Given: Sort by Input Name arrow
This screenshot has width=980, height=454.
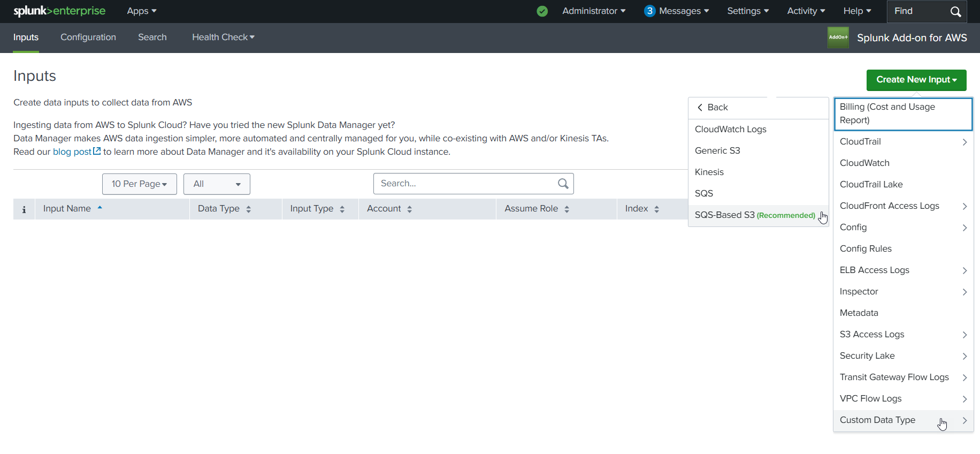Looking at the screenshot, I should [100, 208].
